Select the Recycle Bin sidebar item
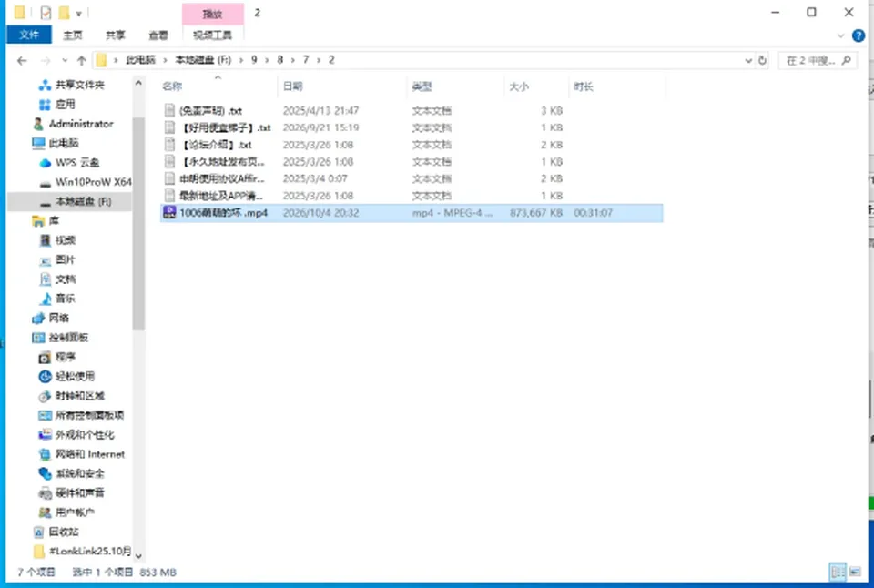874x588 pixels. pos(56,532)
